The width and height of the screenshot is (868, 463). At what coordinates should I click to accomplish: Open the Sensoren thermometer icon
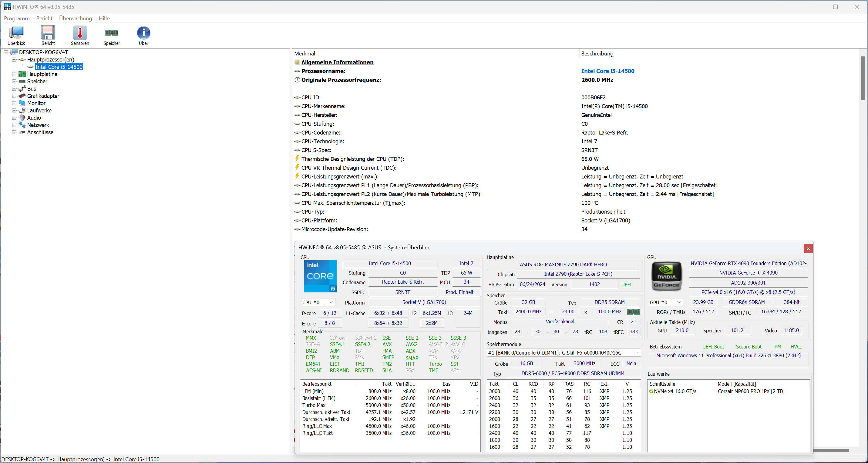pyautogui.click(x=80, y=35)
